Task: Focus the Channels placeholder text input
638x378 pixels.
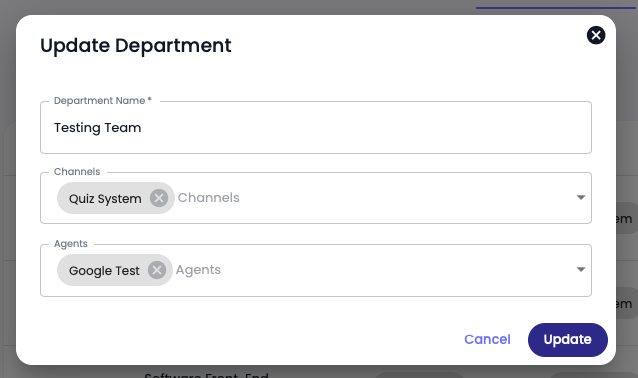Action: (x=208, y=198)
